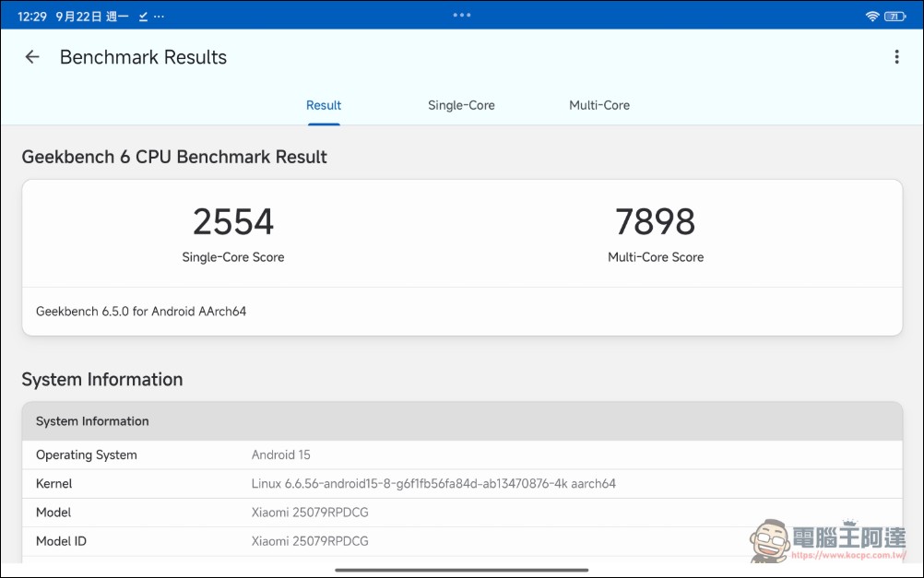Tap the checkmark notification icon in status bar
This screenshot has width=924, height=578.
pyautogui.click(x=143, y=17)
